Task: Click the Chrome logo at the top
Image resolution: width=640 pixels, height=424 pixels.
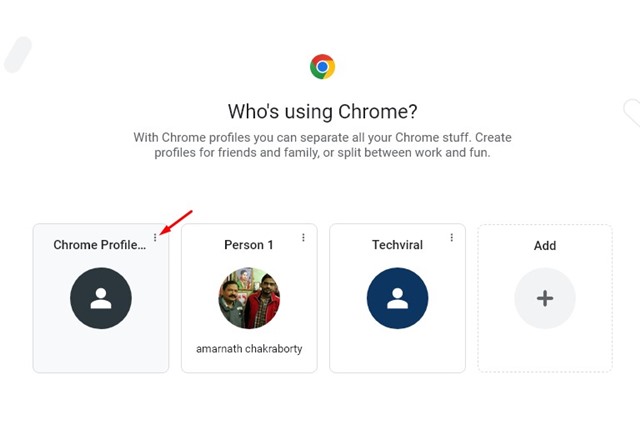Action: click(x=322, y=66)
